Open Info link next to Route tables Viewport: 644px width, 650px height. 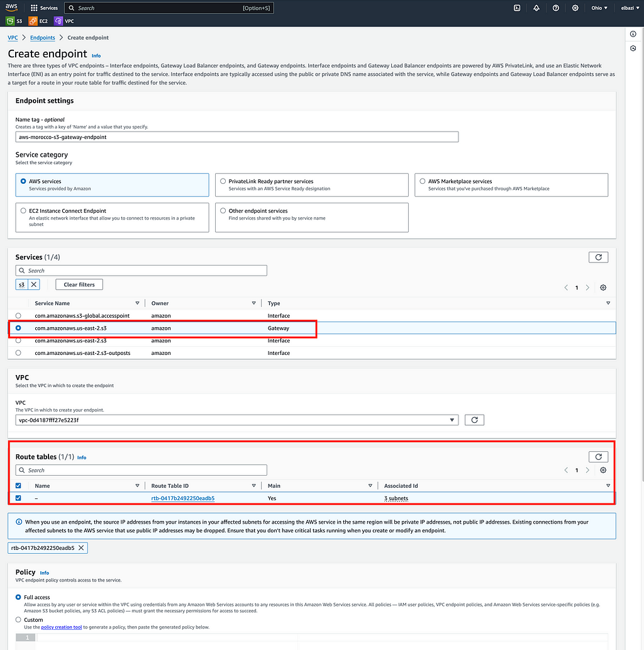(82, 457)
